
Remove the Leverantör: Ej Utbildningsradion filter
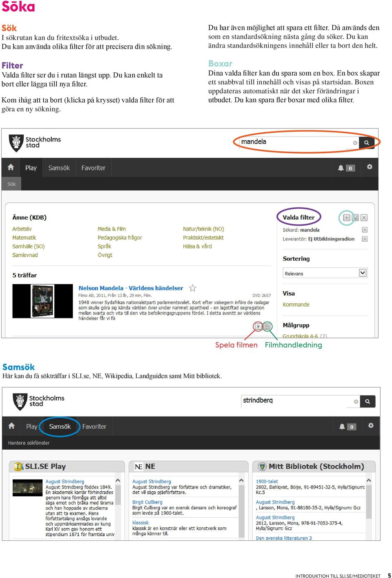pyautogui.click(x=365, y=239)
